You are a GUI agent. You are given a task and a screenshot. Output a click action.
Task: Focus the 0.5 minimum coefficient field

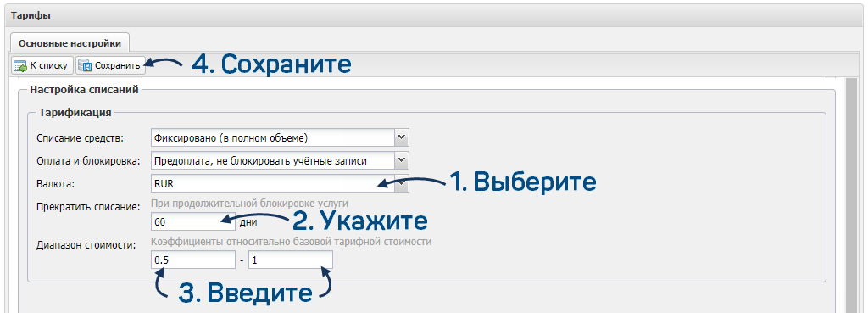(x=193, y=260)
